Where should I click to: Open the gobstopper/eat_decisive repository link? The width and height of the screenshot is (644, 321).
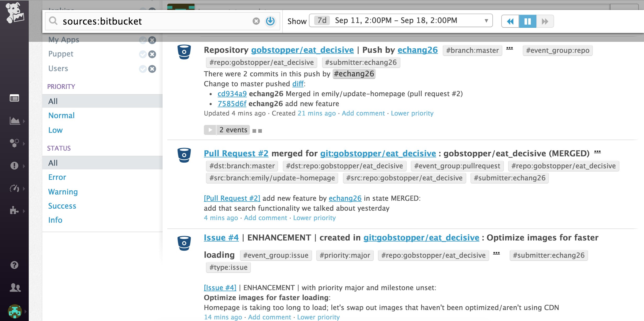tap(302, 50)
